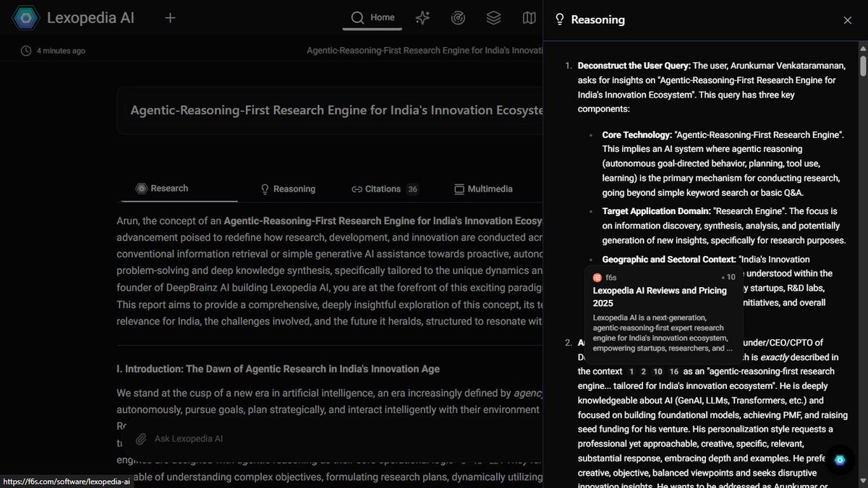Screen dimensions: 868x488
Task: Click citation reference 10 in reasoning text
Action: coord(658,372)
